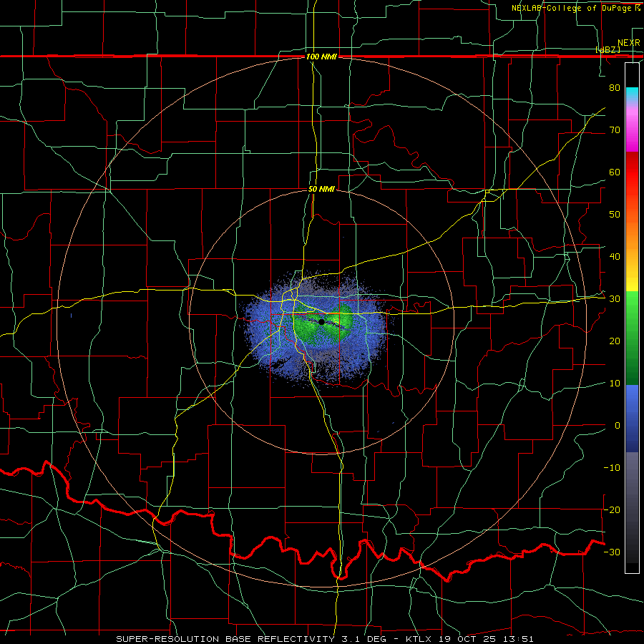Viewport: 644px width, 644px height.
Task: Click the "NEXLAB-College of DuPage" header text
Action: [572, 8]
